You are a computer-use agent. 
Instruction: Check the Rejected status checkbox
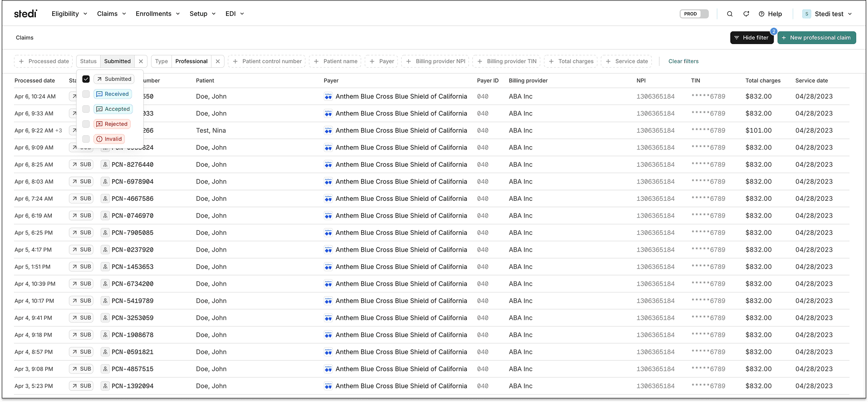point(86,124)
